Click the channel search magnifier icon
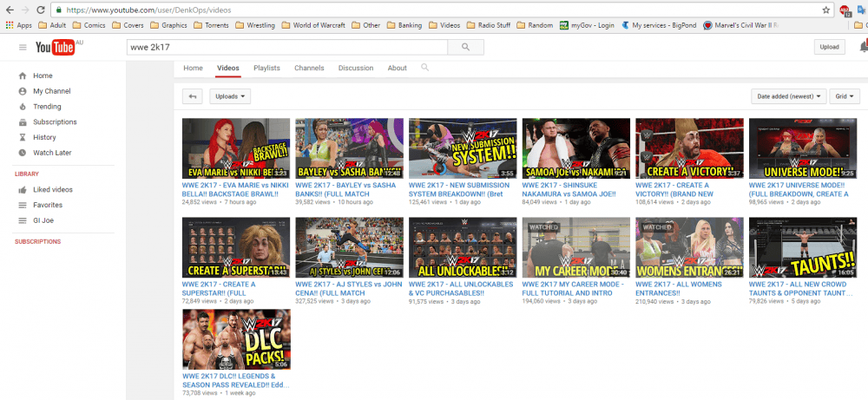 pyautogui.click(x=424, y=68)
